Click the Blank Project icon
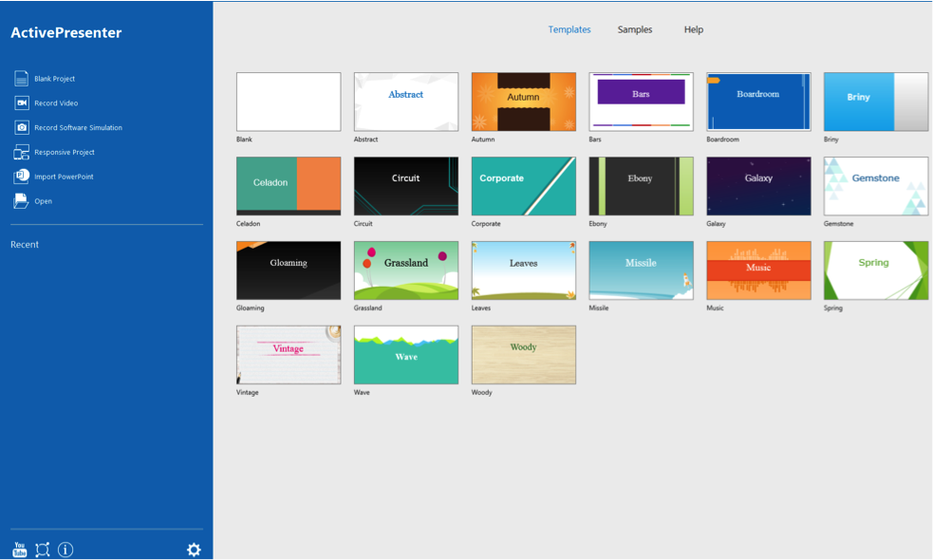The height and width of the screenshot is (560, 933). coord(21,79)
